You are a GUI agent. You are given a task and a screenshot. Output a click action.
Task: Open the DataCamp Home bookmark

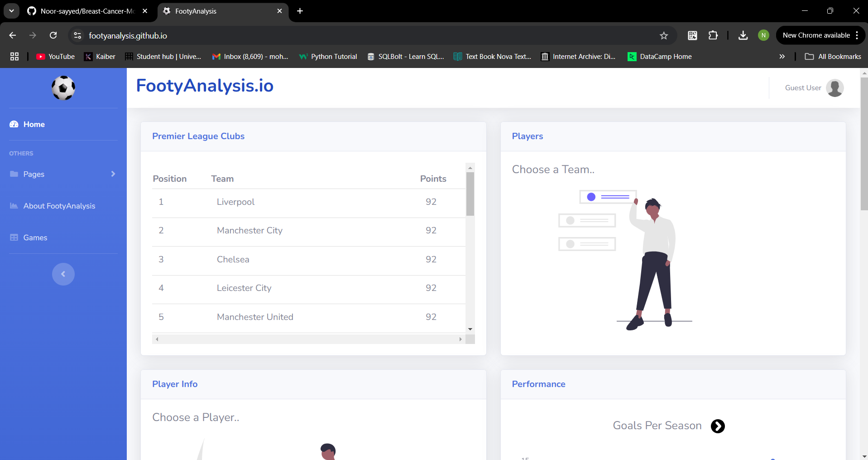(x=660, y=57)
